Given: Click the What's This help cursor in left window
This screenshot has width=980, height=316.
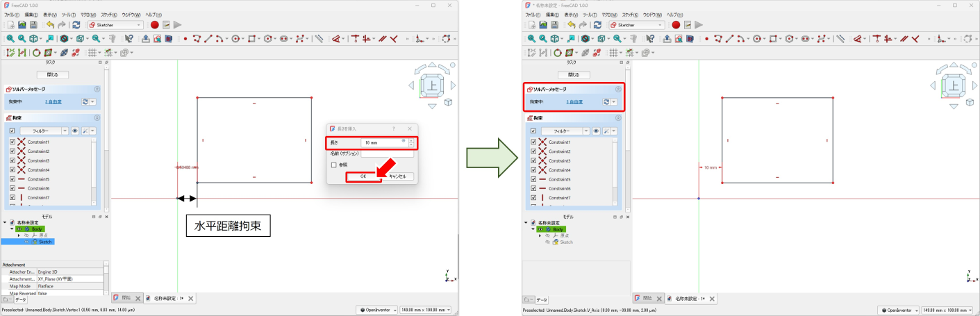Looking at the screenshot, I should [128, 38].
